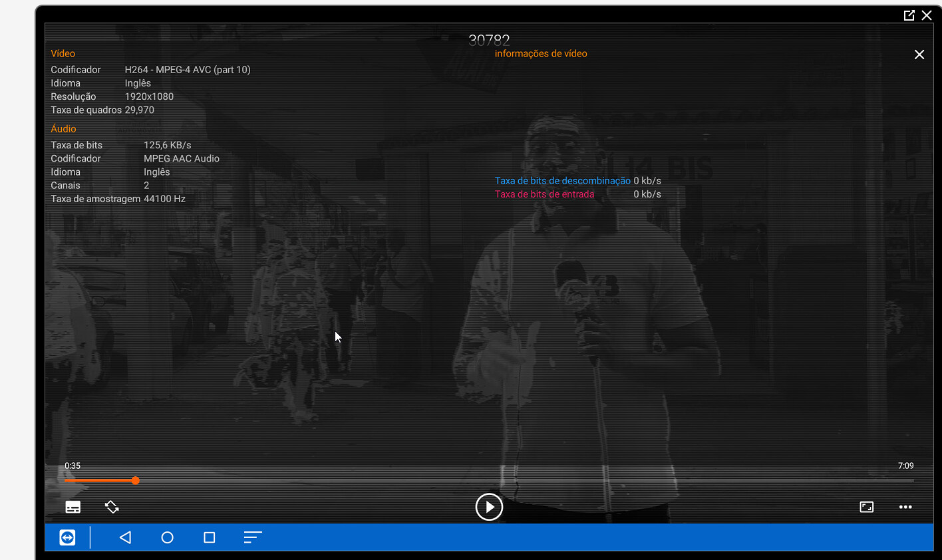Click the 7:09 total time label
The width and height of the screenshot is (942, 560).
pos(905,466)
